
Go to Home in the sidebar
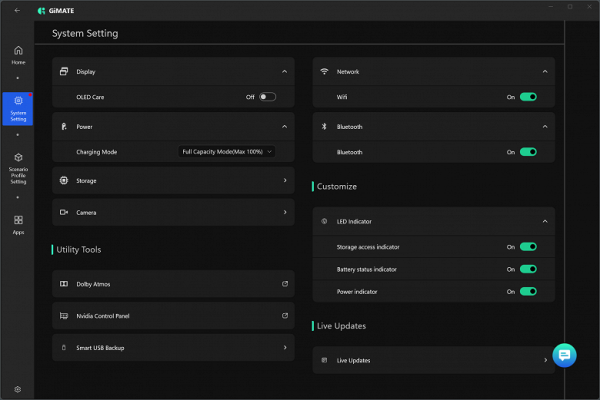[x=18, y=55]
